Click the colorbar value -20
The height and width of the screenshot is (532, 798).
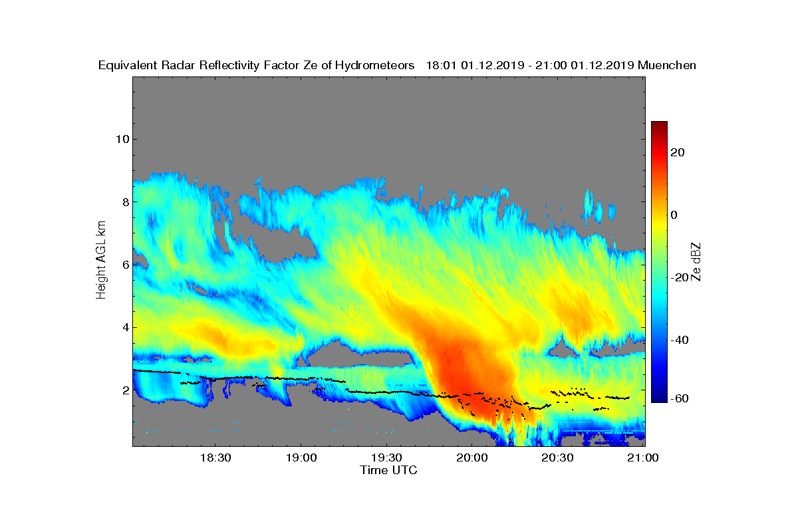coord(678,277)
